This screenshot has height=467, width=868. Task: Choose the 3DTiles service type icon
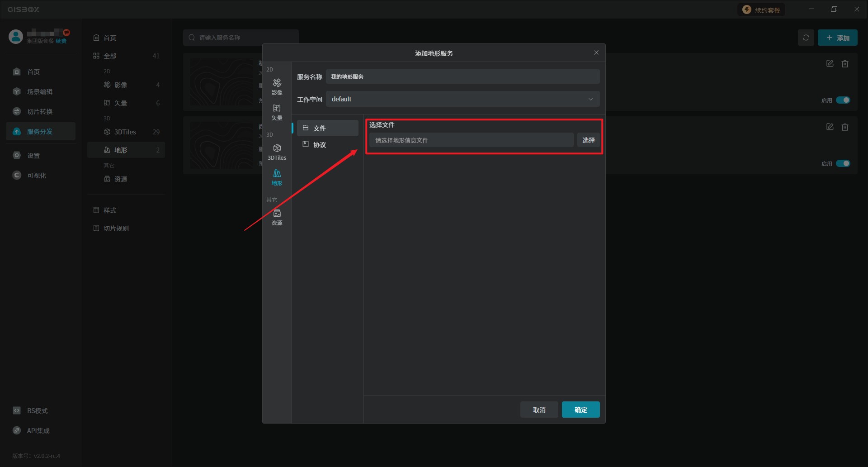277,152
